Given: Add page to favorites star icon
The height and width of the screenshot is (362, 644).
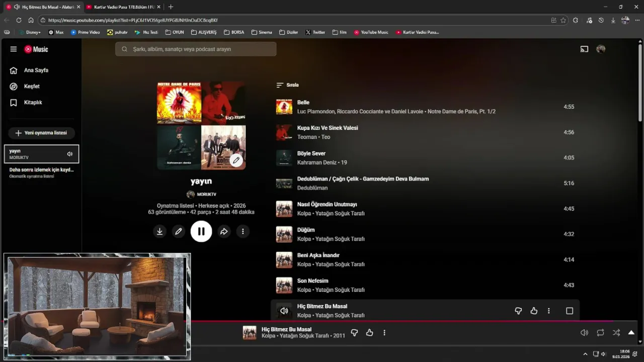Looking at the screenshot, I should click(x=563, y=20).
